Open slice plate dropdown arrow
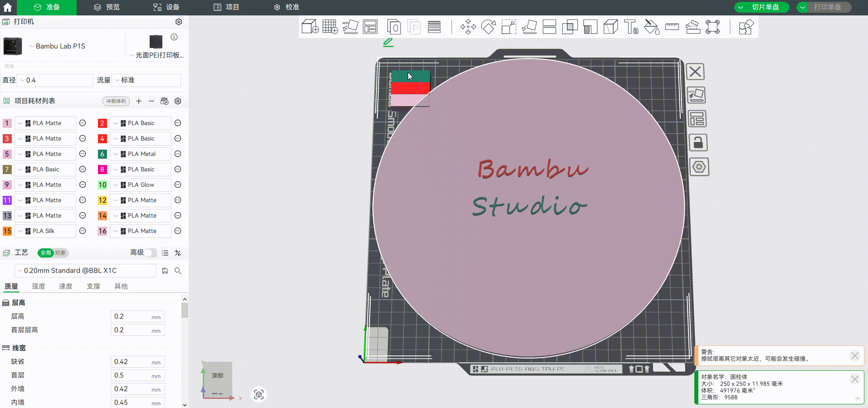The image size is (868, 408). (741, 7)
